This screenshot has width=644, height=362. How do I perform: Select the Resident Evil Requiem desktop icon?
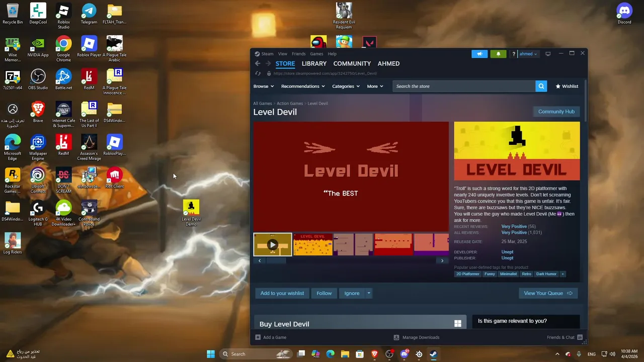tap(344, 16)
